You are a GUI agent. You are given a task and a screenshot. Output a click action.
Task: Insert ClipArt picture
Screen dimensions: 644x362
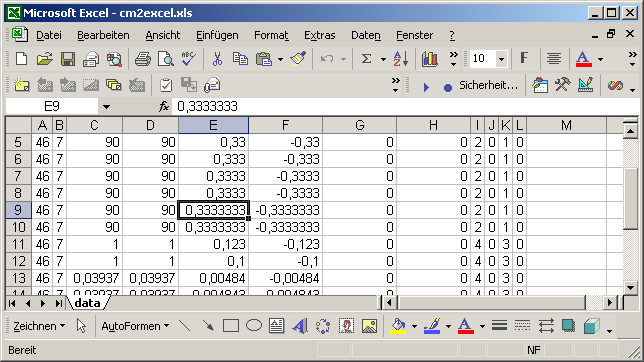coord(346,326)
